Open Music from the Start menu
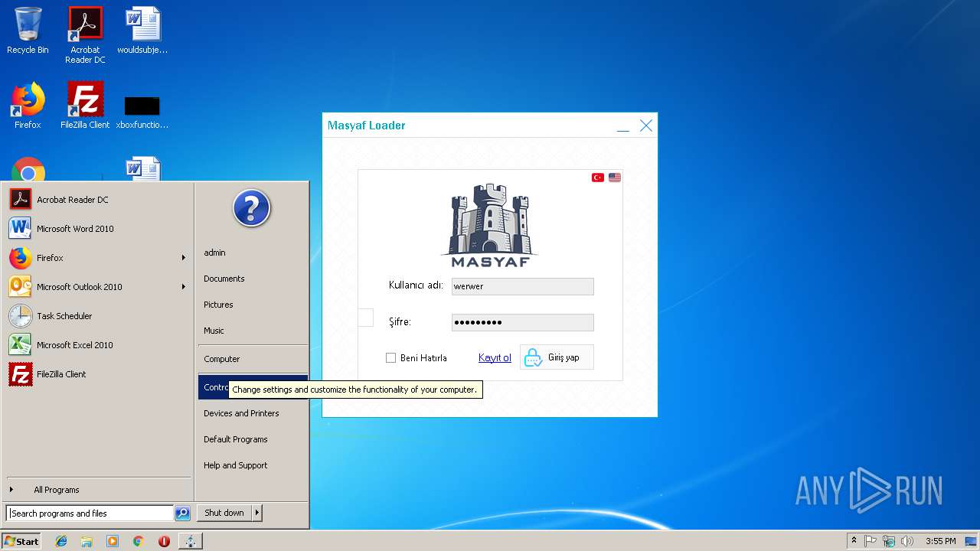The image size is (980, 551). (x=253, y=331)
